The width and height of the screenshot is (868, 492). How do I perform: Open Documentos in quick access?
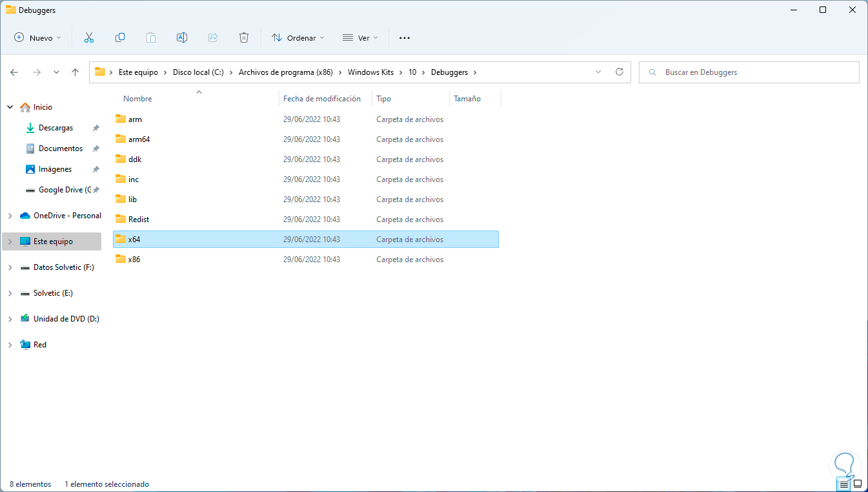pyautogui.click(x=61, y=149)
